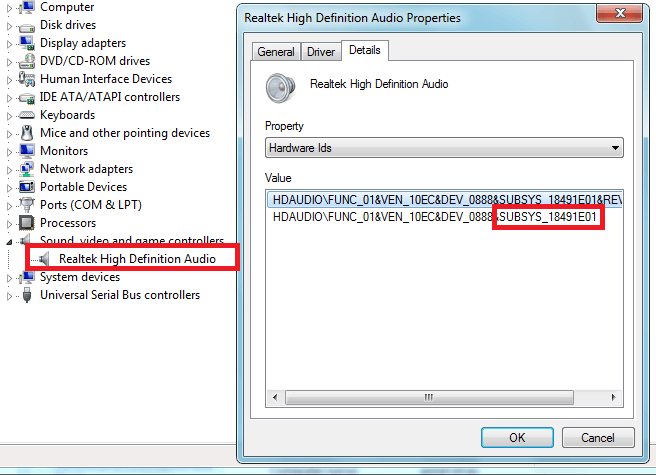Select Universal Serial Bus controllers tree item
The height and width of the screenshot is (475, 656).
tap(120, 295)
